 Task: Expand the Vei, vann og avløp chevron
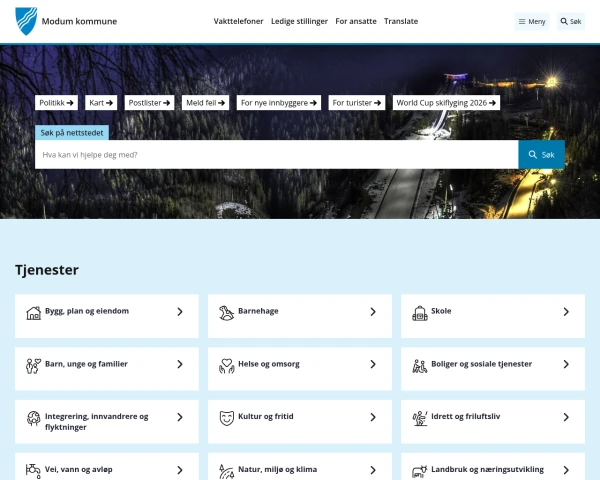(180, 470)
